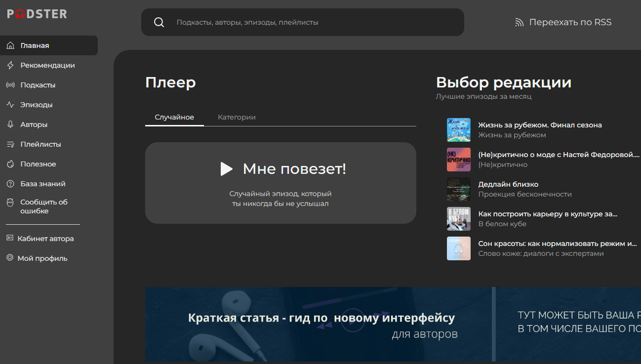Viewport: 641px width, 364px height.
Task: Click the broadcast icon beside Подкасты
Action: (10, 85)
